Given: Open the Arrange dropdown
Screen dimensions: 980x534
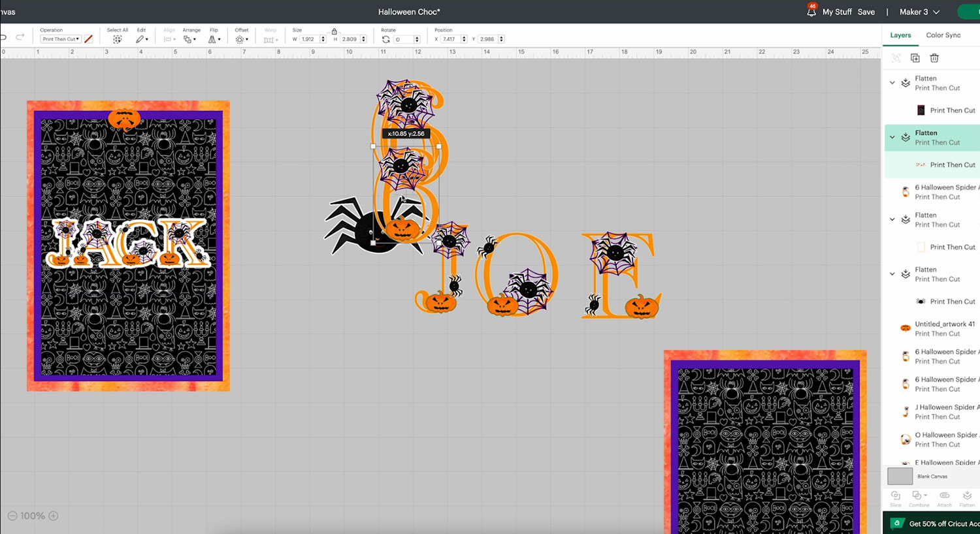Looking at the screenshot, I should point(189,39).
